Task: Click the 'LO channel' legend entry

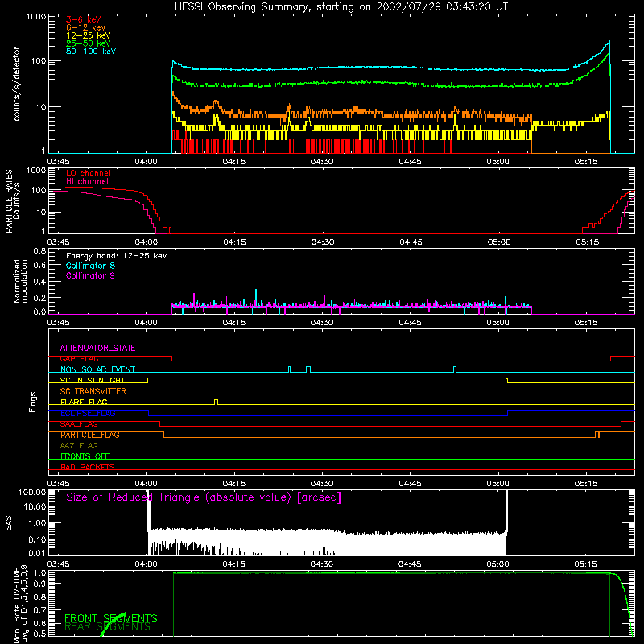Action: 89,173
